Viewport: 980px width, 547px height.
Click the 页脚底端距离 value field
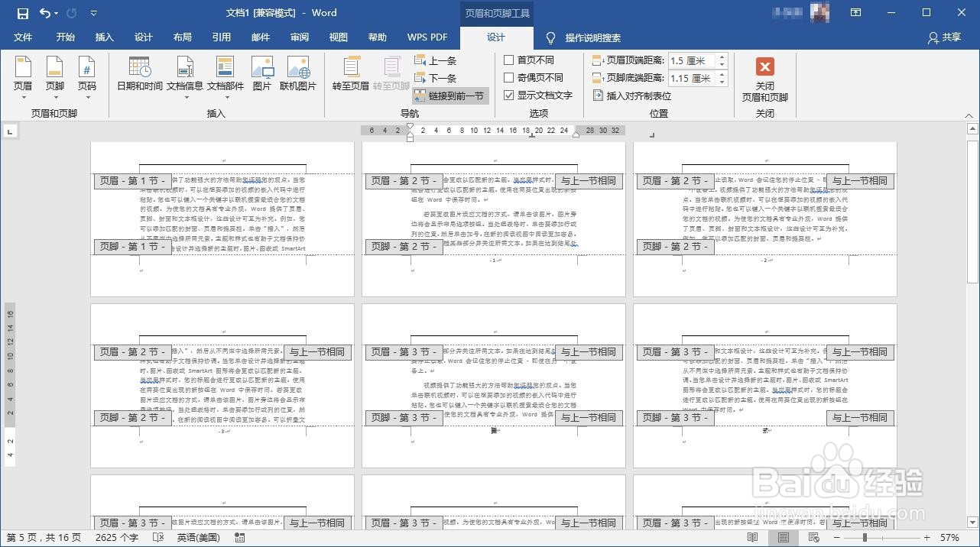click(692, 78)
